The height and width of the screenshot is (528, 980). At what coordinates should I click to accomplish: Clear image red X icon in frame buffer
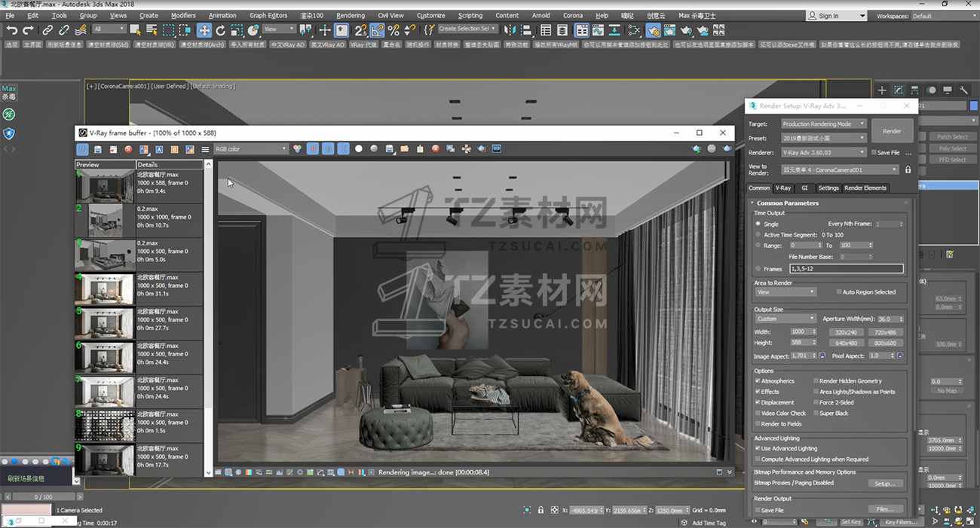436,149
